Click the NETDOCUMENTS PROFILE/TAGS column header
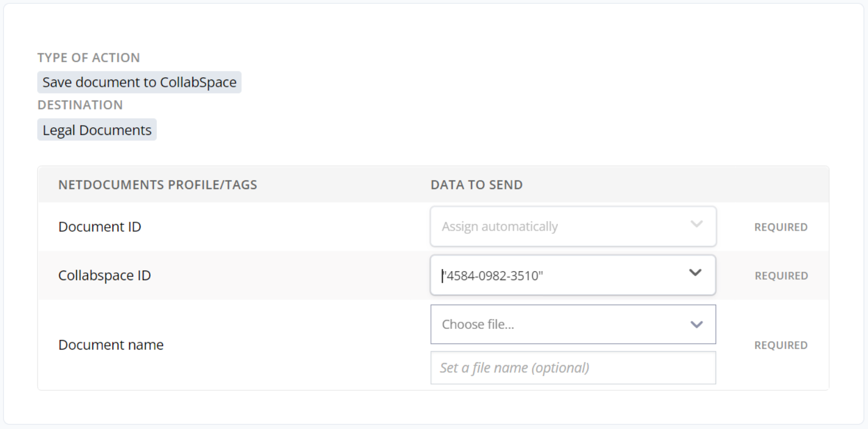 (x=157, y=184)
